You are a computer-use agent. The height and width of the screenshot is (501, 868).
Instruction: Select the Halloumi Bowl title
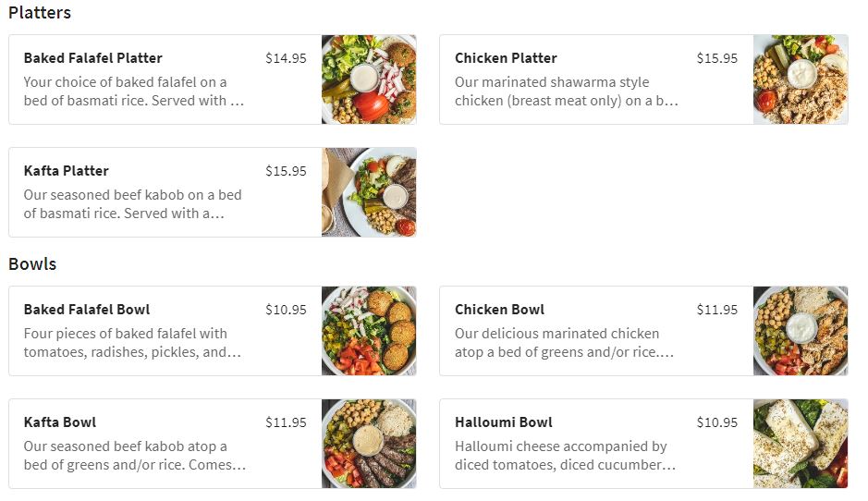(504, 422)
